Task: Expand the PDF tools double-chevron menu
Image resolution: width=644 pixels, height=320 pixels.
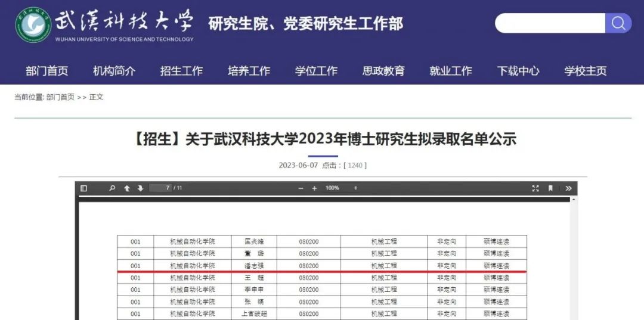Action: [568, 188]
